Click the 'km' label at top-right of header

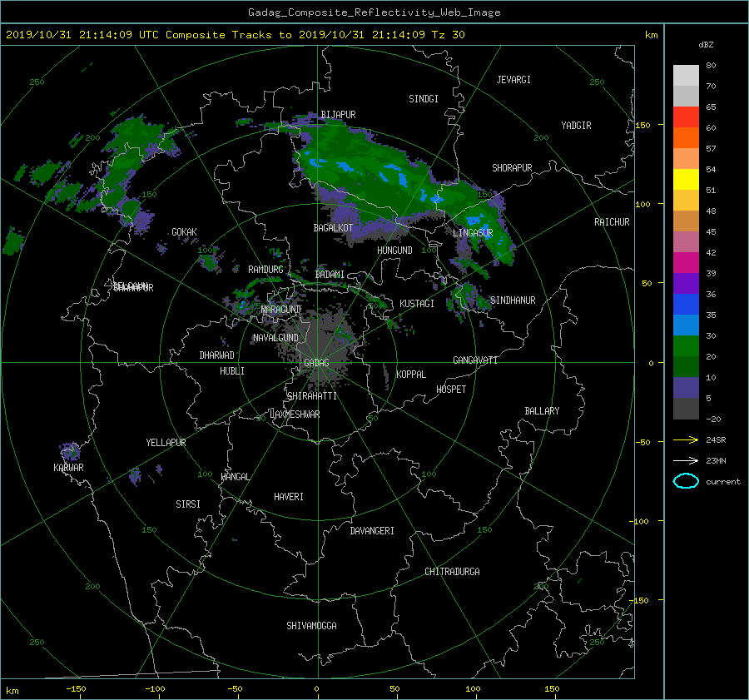point(651,35)
